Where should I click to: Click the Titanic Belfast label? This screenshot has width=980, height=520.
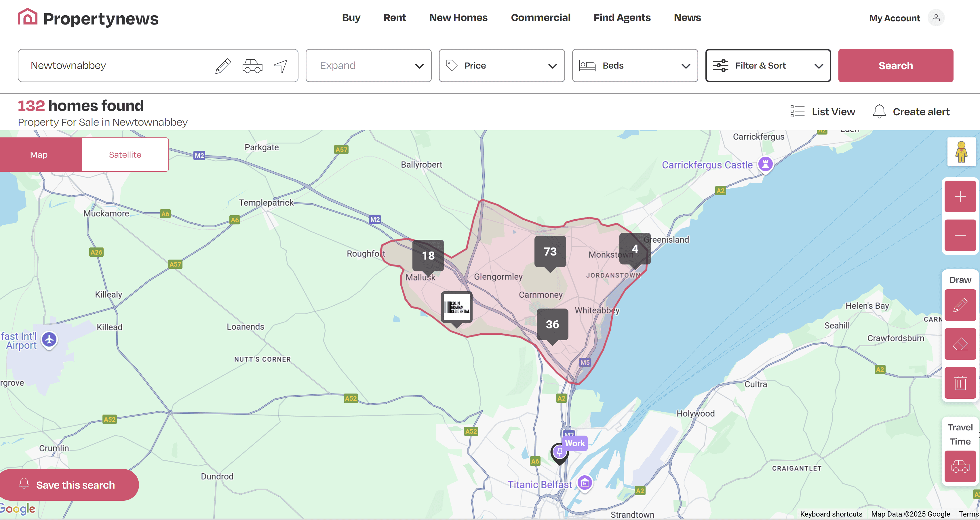[x=539, y=484]
